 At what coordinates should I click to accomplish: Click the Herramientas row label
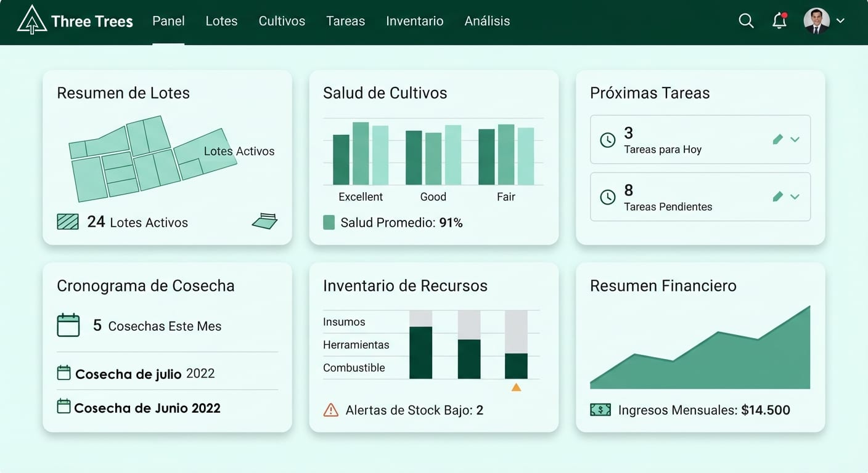356,345
